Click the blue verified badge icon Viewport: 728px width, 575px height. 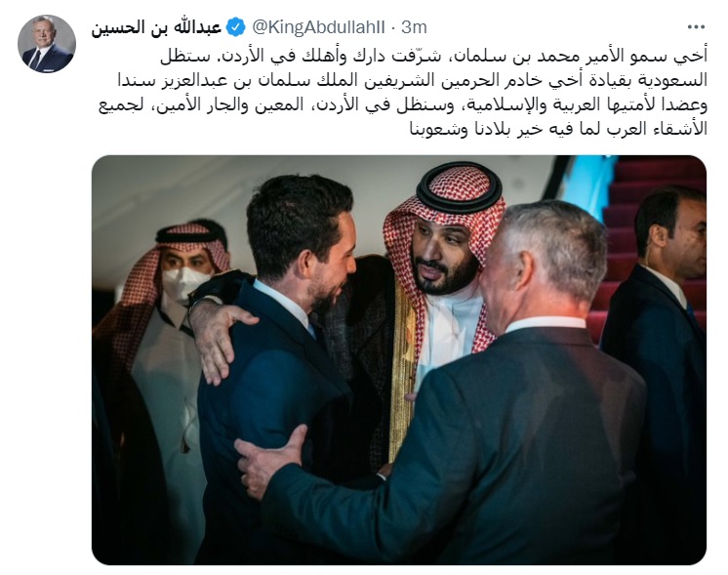[236, 27]
